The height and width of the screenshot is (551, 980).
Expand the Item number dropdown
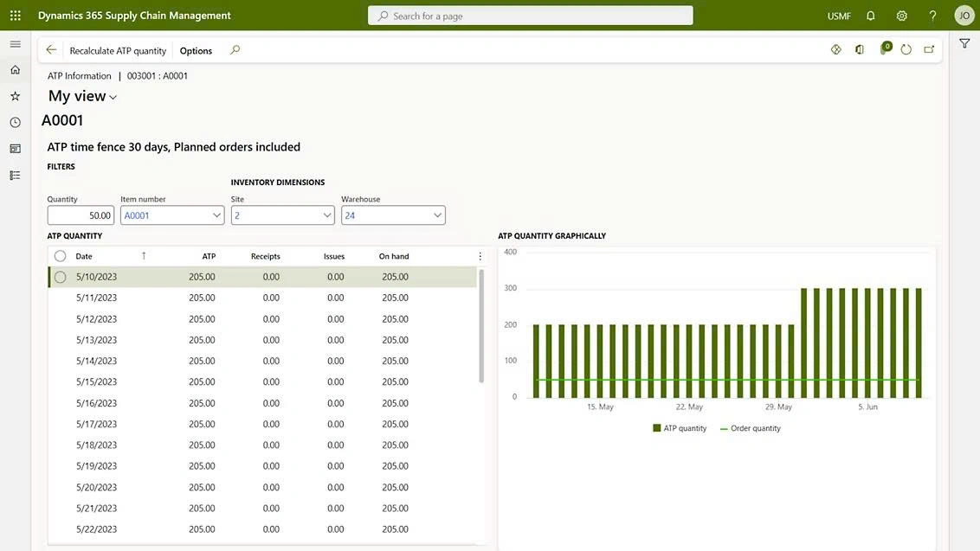[x=216, y=215]
